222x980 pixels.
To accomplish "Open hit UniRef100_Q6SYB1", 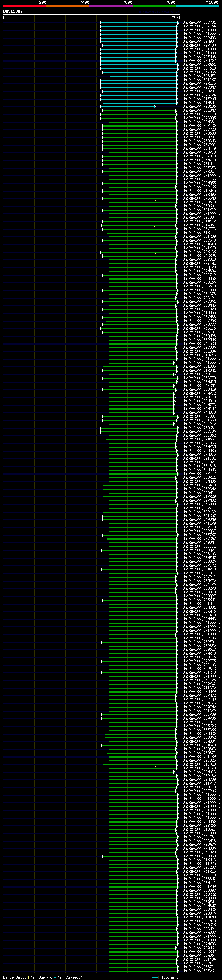I will (x=199, y=23).
